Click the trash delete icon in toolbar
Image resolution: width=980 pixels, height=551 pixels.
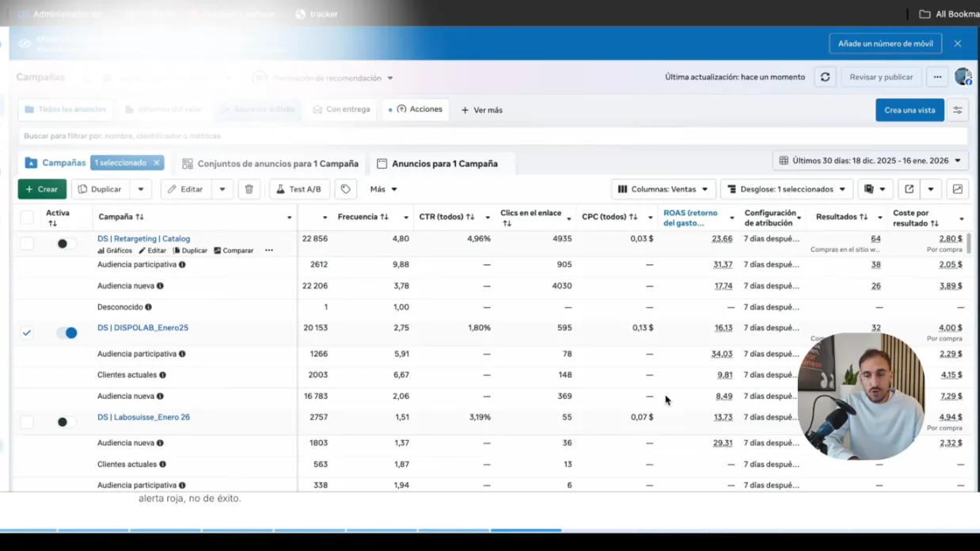249,189
